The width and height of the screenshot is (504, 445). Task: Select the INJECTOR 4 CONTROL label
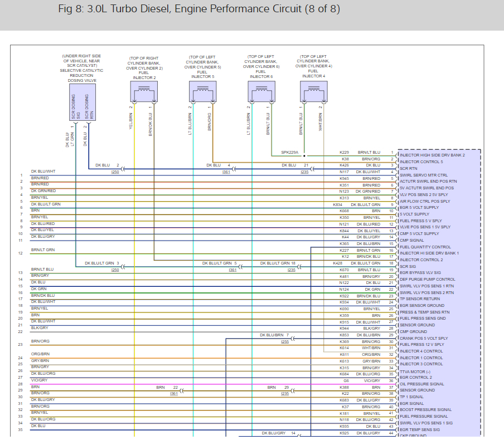421,351
